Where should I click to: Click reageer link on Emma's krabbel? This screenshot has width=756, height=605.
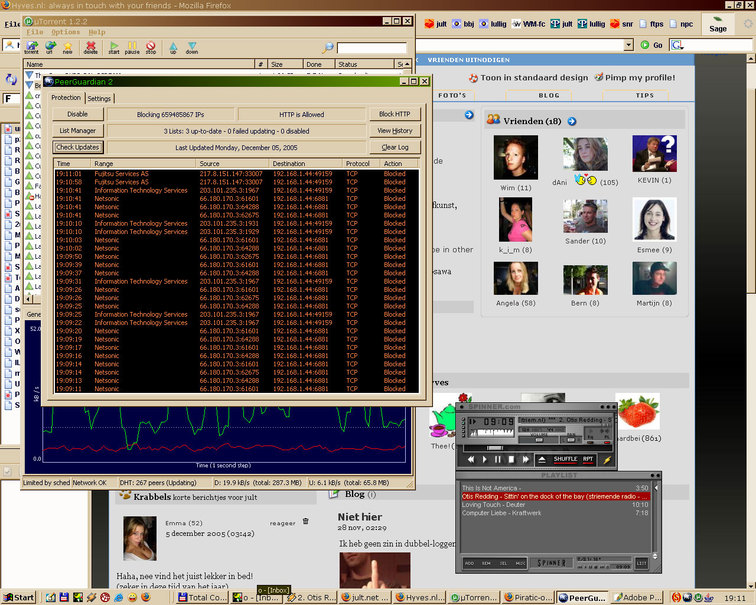pos(283,523)
